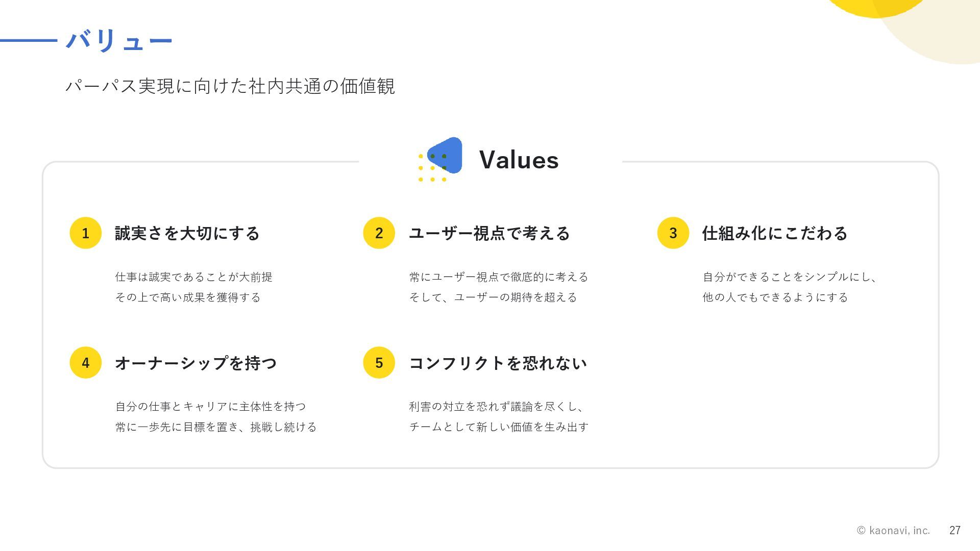Image resolution: width=980 pixels, height=551 pixels.
Task: Click the subtitle パーパス実現に向けた社内共通の価値観
Action: (230, 86)
